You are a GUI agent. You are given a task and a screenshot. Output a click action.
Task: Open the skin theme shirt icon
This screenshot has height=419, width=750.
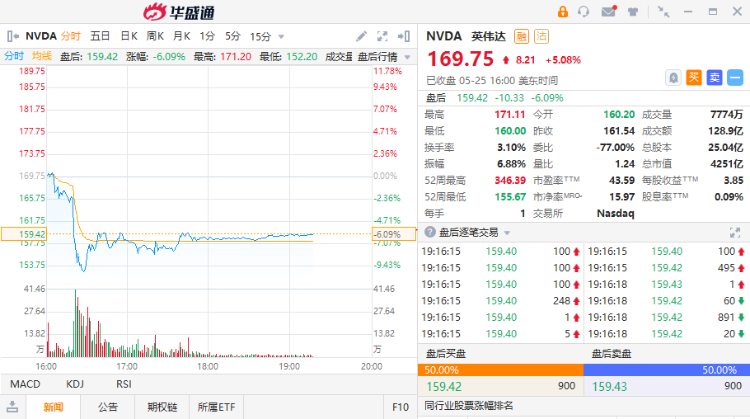tap(633, 11)
